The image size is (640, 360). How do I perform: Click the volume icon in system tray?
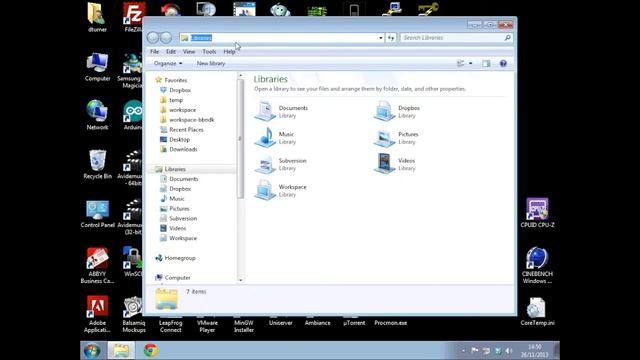tap(509, 351)
